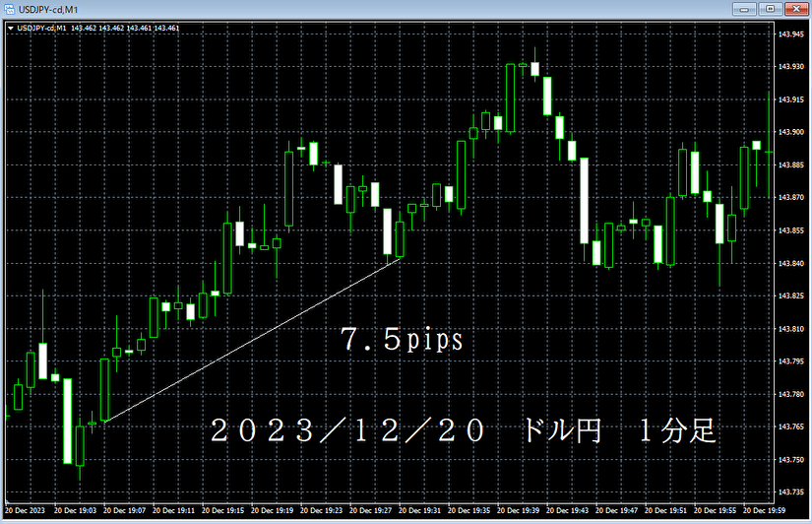Select the white trendline on the chart
The height and width of the screenshot is (524, 812).
[252, 341]
